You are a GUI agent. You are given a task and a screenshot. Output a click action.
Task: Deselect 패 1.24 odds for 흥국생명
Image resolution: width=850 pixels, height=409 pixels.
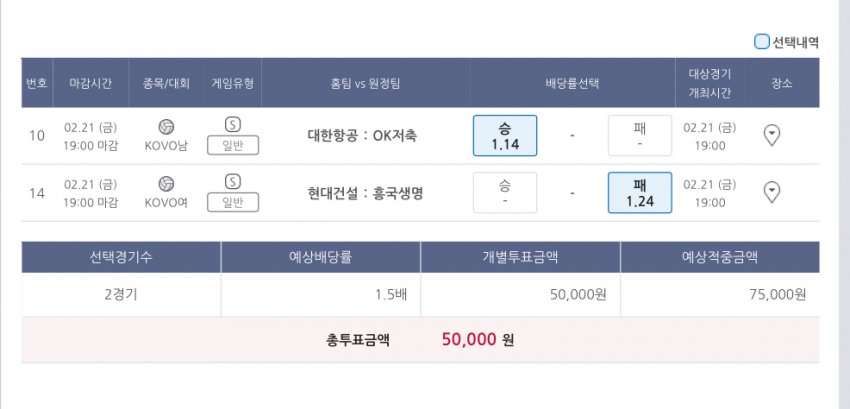coord(640,193)
